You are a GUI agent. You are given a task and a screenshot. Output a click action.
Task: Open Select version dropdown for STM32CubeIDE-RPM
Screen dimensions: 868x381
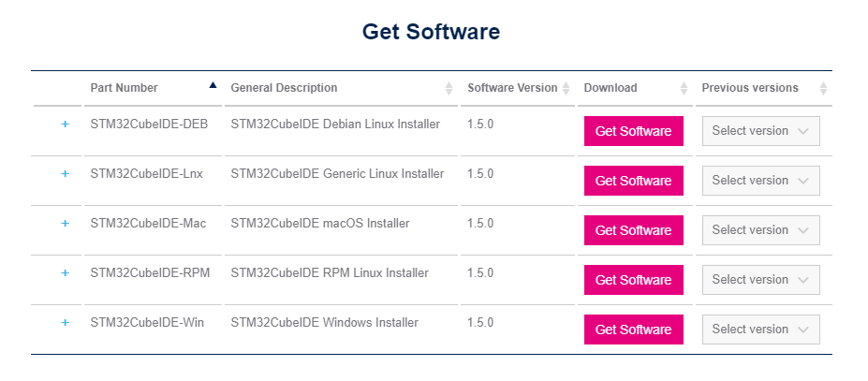(x=760, y=280)
